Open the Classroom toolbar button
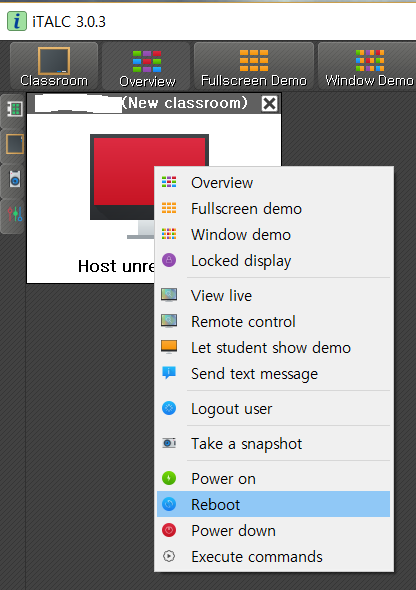 (x=54, y=66)
